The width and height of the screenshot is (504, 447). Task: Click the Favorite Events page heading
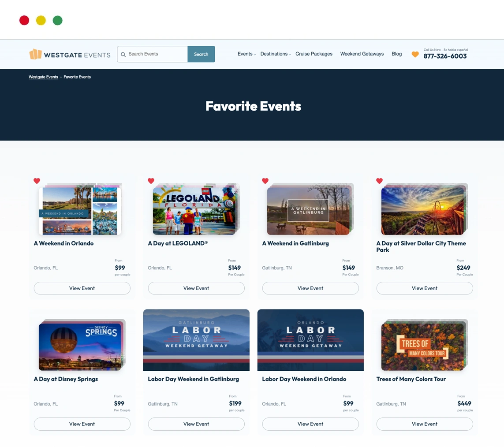pyautogui.click(x=253, y=106)
